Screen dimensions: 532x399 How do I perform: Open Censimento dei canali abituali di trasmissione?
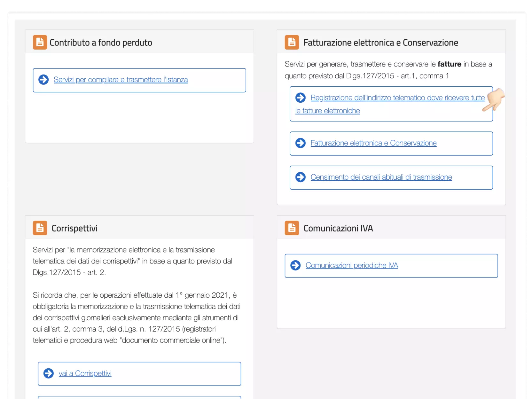381,177
